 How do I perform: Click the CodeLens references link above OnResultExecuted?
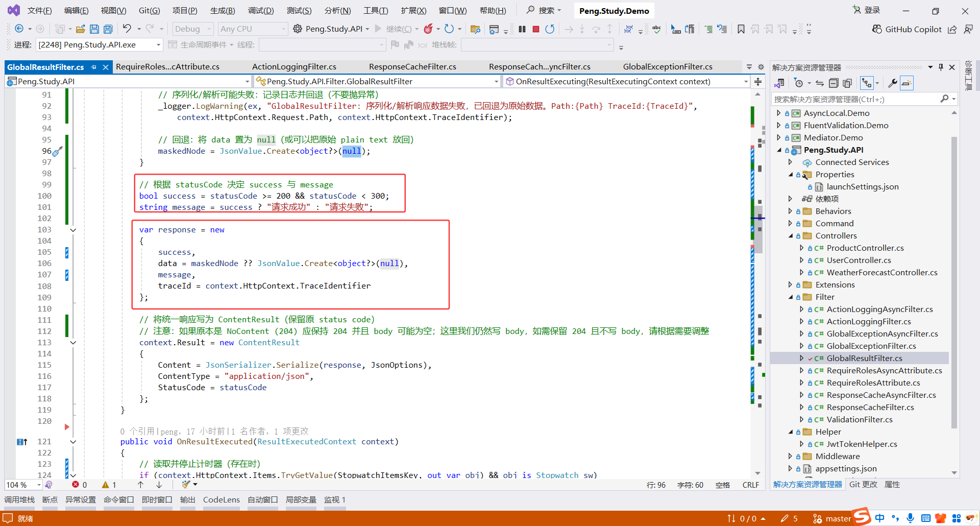coord(137,432)
